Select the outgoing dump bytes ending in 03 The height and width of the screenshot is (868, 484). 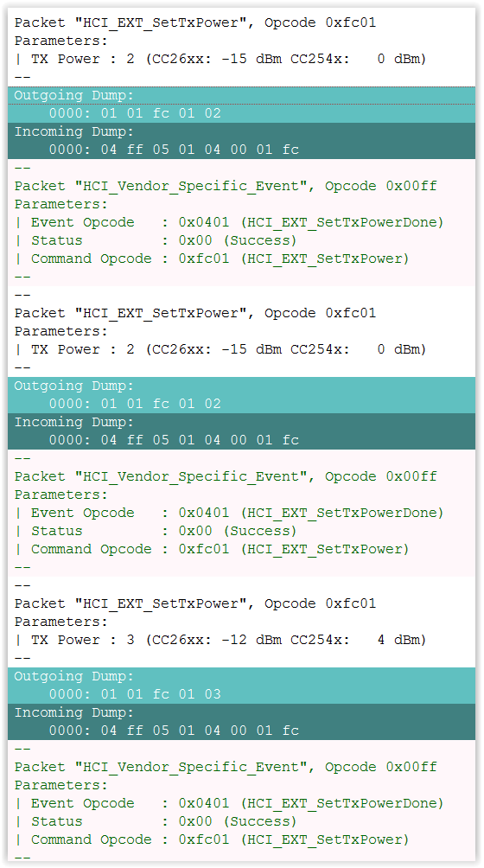click(135, 694)
